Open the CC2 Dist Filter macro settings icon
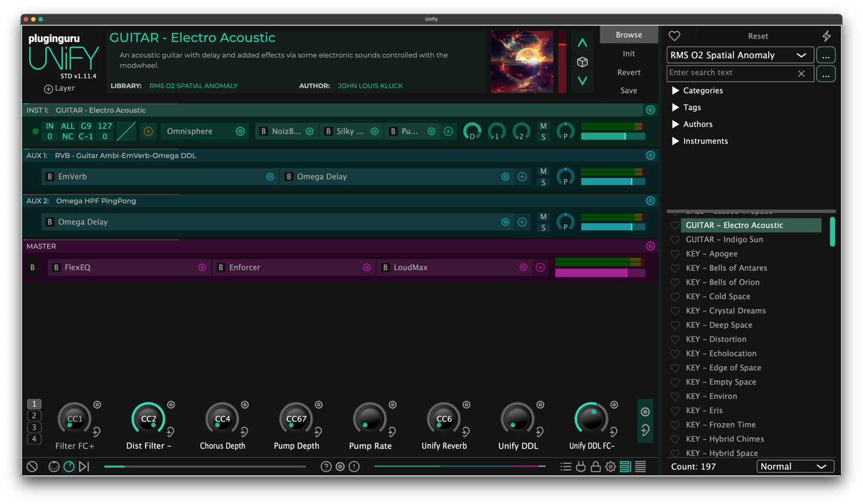The width and height of the screenshot is (863, 504). click(171, 405)
